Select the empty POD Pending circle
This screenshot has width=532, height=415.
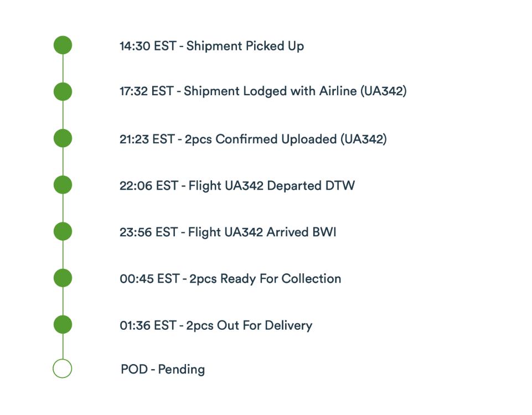point(63,369)
